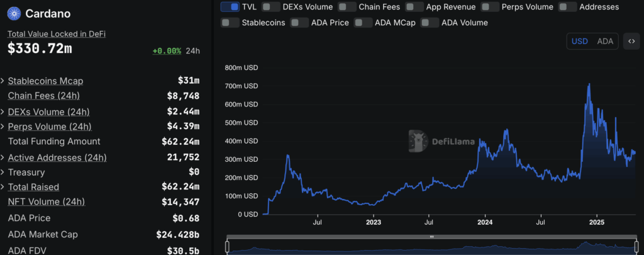Grab the right range slider handle
644x255 pixels.
pos(636,247)
